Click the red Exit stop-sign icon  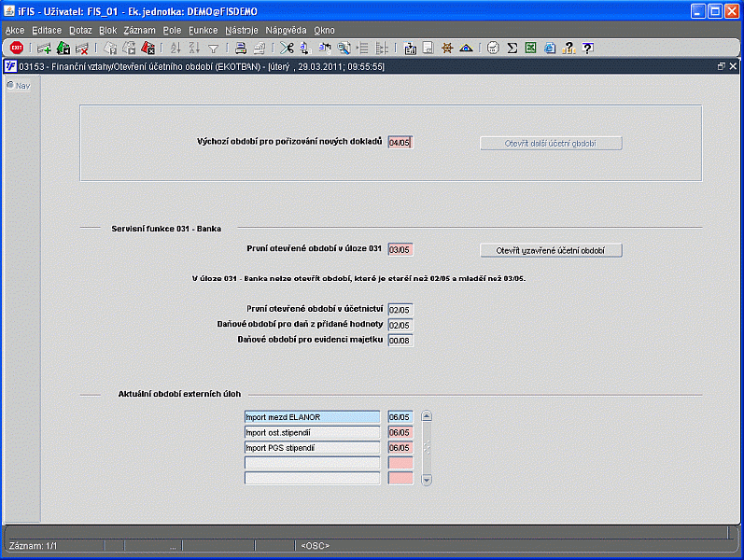[x=17, y=48]
